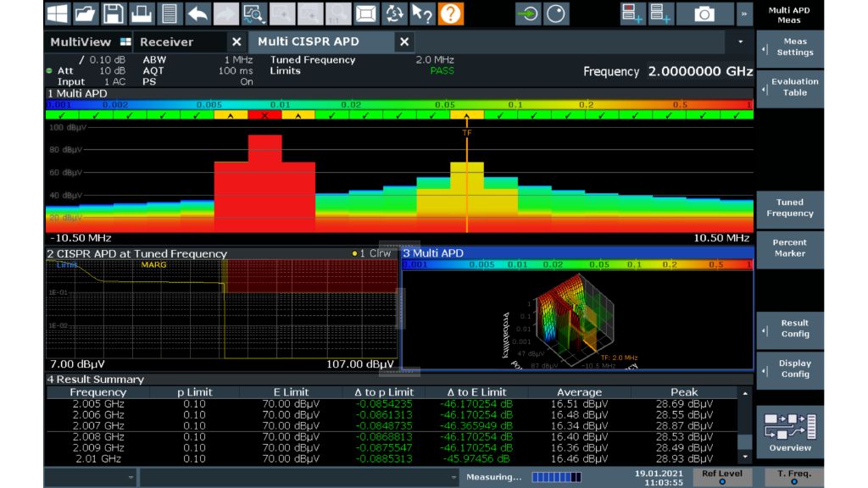The width and height of the screenshot is (868, 488).
Task: Open the first status bar dropdown
Action: point(91,477)
